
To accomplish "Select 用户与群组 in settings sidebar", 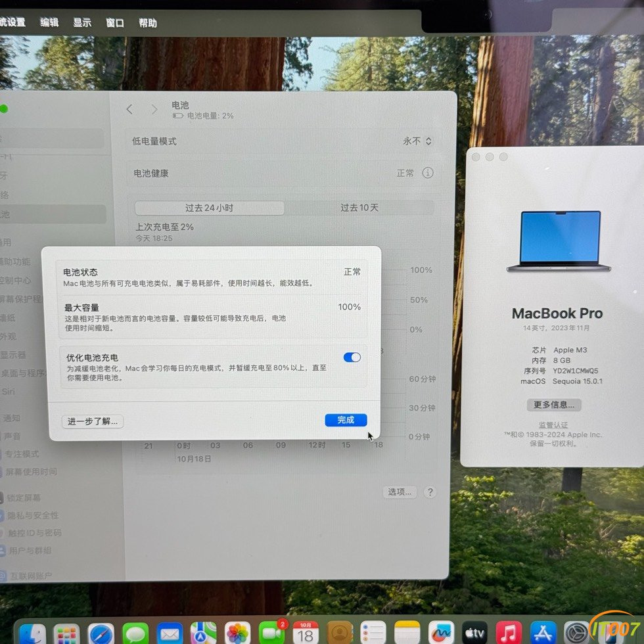I will tap(30, 551).
